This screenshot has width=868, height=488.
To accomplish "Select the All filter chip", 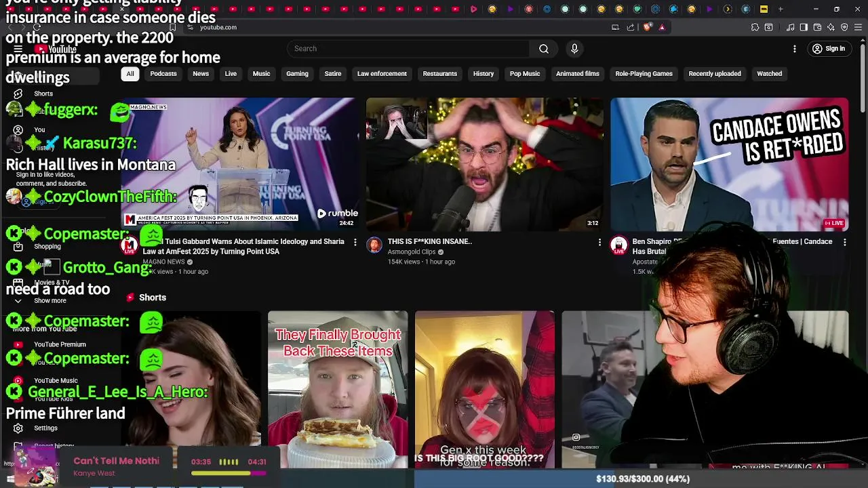I will (x=130, y=74).
